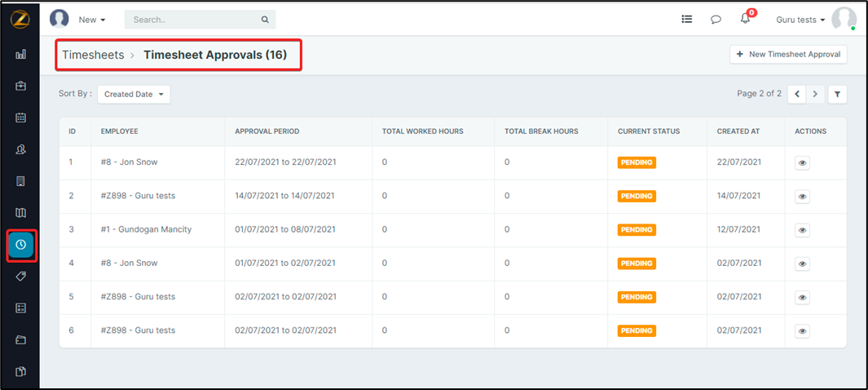Open the Z logo home icon
The image size is (868, 390).
pyautogui.click(x=20, y=19)
